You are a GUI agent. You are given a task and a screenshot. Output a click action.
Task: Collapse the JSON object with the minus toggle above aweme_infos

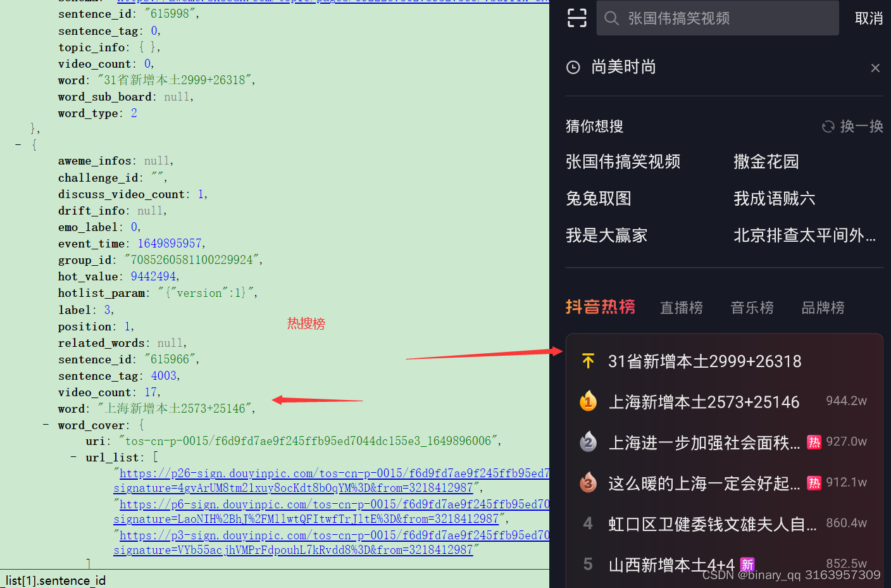[18, 145]
